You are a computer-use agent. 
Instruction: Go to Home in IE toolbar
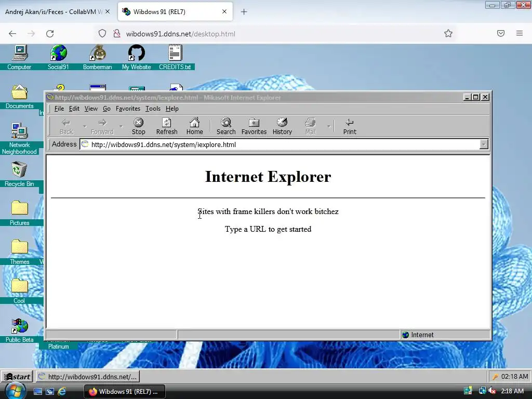[194, 126]
